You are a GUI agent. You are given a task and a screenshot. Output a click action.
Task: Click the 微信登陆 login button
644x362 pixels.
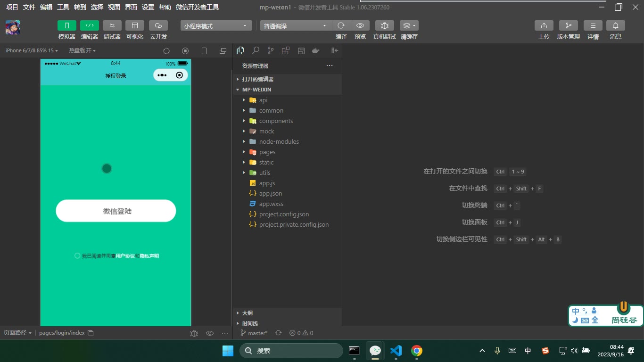pos(116,211)
